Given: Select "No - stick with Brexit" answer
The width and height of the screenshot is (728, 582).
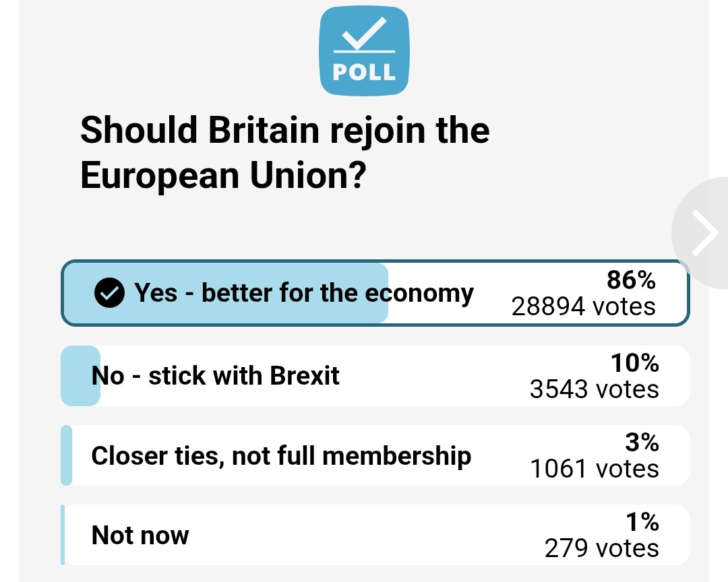Looking at the screenshot, I should tap(216, 376).
